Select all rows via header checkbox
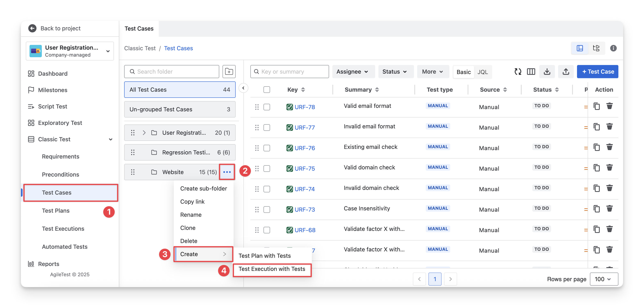Viewport: 644px width, 308px height. [x=267, y=90]
